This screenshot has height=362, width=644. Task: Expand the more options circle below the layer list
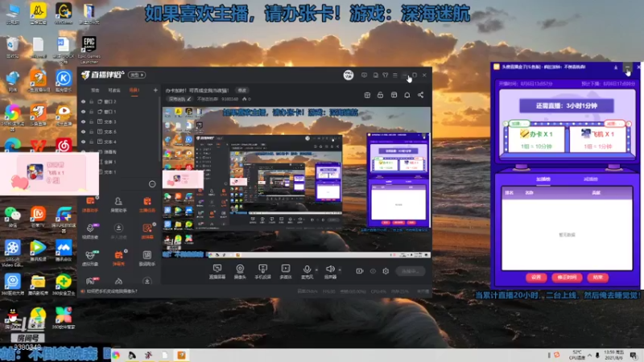point(152,184)
